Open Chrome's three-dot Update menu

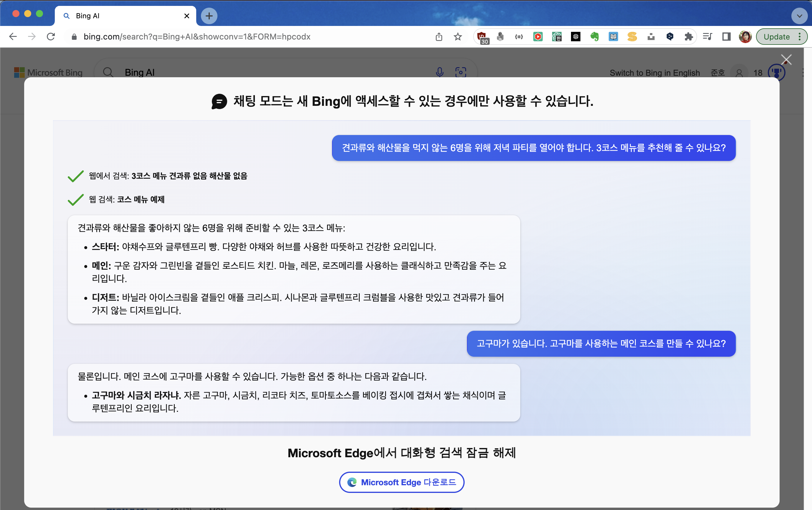(800, 37)
